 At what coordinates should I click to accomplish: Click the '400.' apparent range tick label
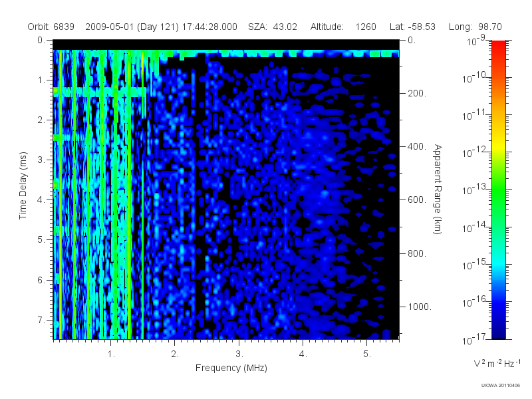tap(417, 146)
